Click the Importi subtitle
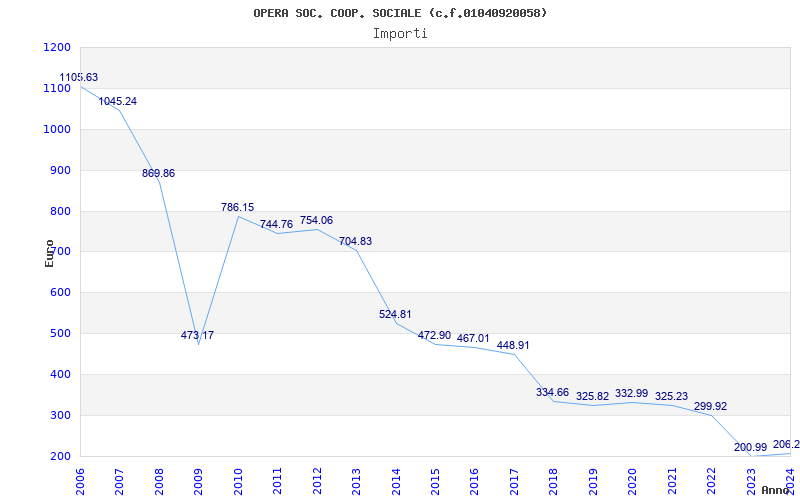 click(400, 34)
